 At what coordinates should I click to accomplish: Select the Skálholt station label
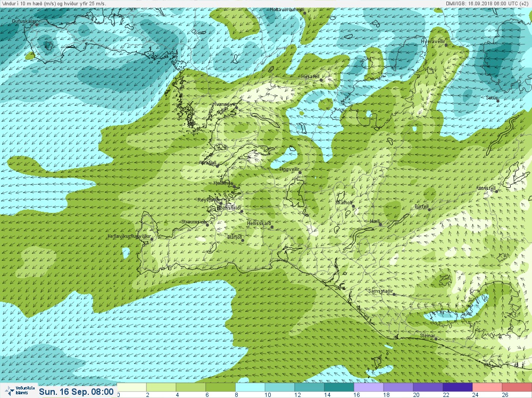(x=344, y=203)
